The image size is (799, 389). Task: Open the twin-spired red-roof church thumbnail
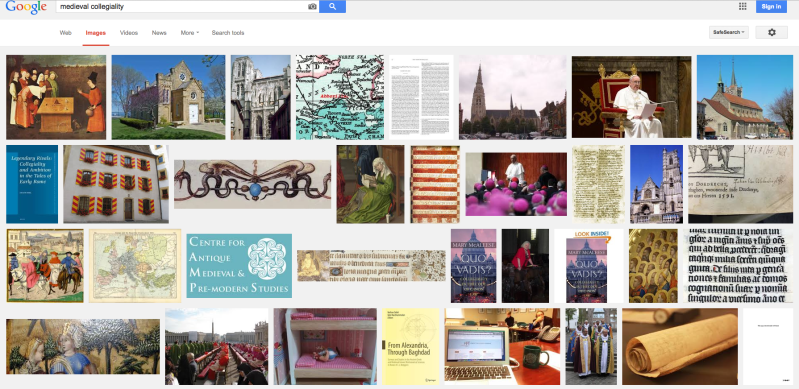click(745, 97)
